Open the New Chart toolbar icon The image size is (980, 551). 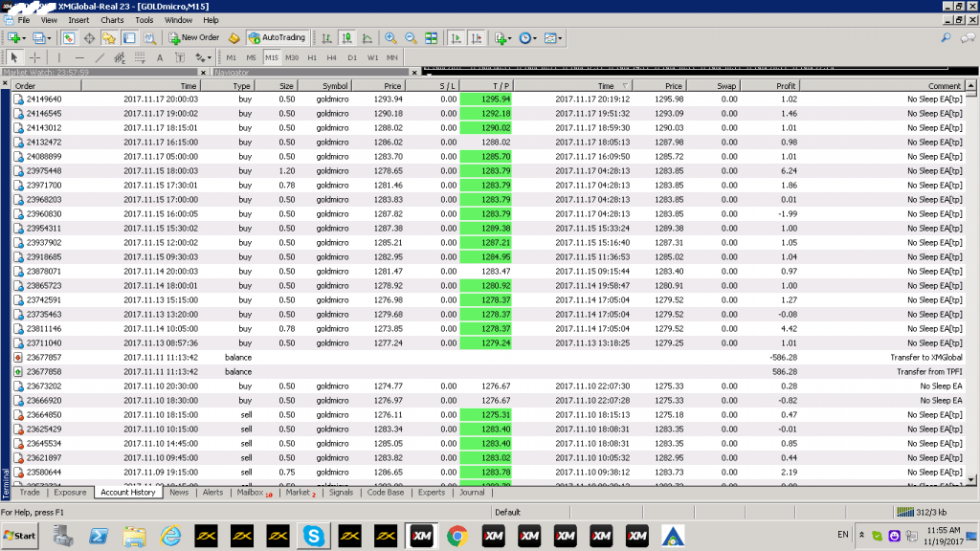13,38
